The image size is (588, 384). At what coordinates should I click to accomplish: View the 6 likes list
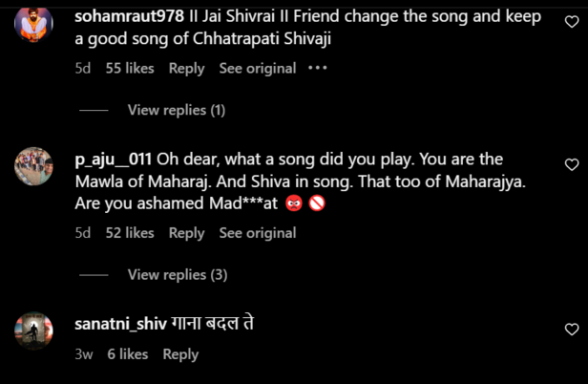(x=127, y=353)
